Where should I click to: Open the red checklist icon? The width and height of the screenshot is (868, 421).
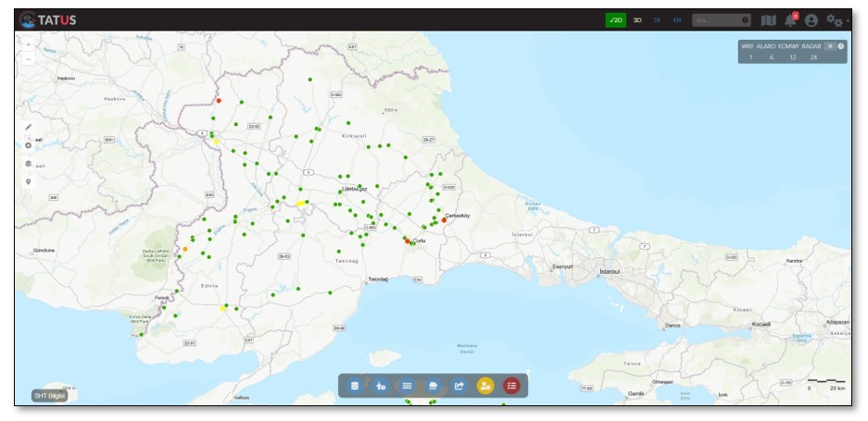pyautogui.click(x=511, y=386)
